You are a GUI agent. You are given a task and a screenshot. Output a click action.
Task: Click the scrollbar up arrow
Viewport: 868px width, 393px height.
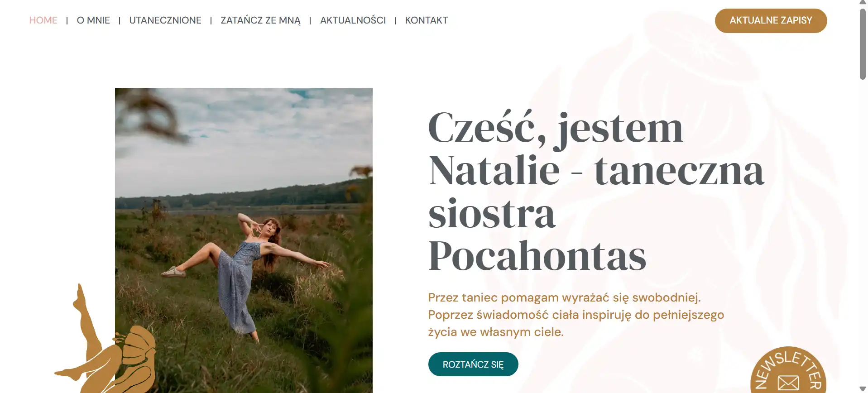(x=863, y=3)
